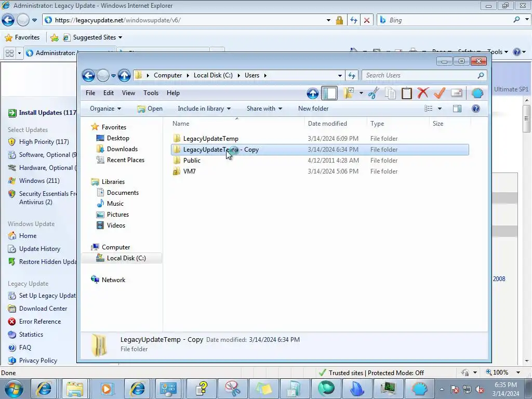Screen dimensions: 532x399
Task: Go back in Explorer window
Action: (x=88, y=75)
